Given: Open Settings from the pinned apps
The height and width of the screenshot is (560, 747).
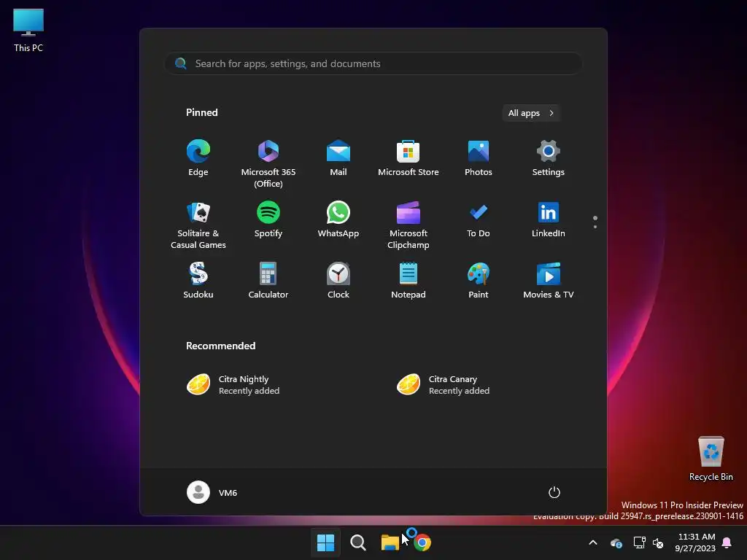Looking at the screenshot, I should [x=549, y=158].
